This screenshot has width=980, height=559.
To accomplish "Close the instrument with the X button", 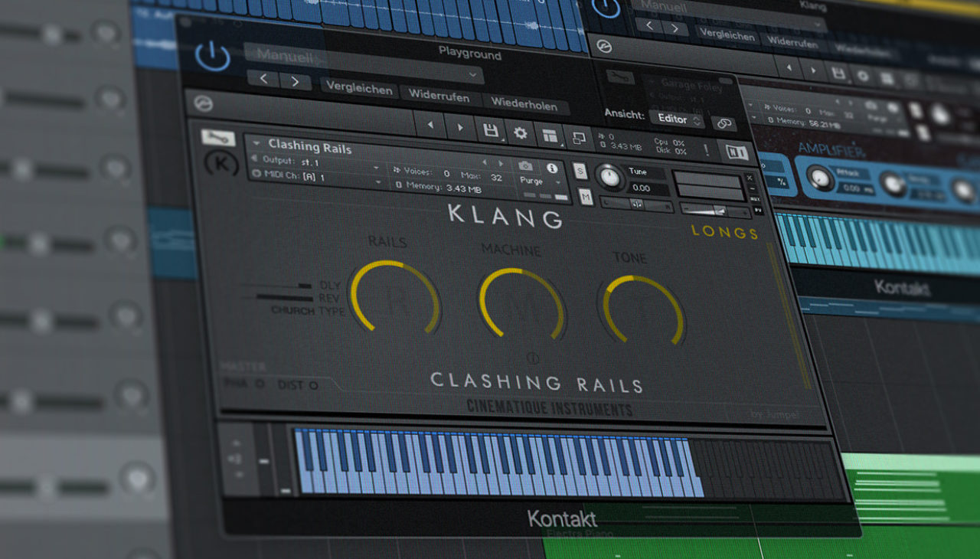I will click(750, 178).
